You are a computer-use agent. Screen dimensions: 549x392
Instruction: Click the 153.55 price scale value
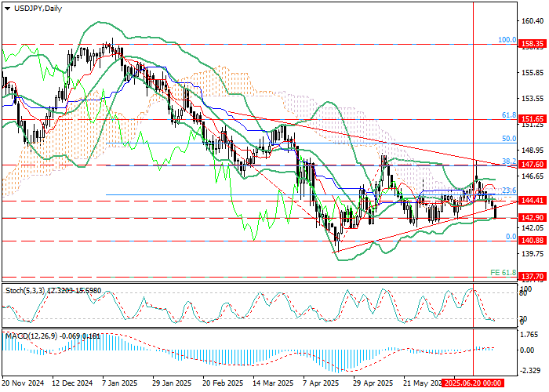(x=533, y=99)
